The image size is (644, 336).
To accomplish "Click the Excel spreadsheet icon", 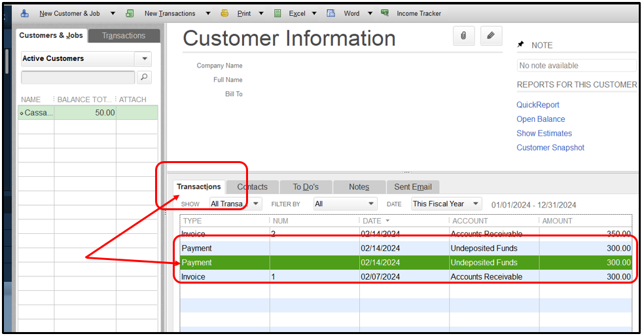I will 277,13.
